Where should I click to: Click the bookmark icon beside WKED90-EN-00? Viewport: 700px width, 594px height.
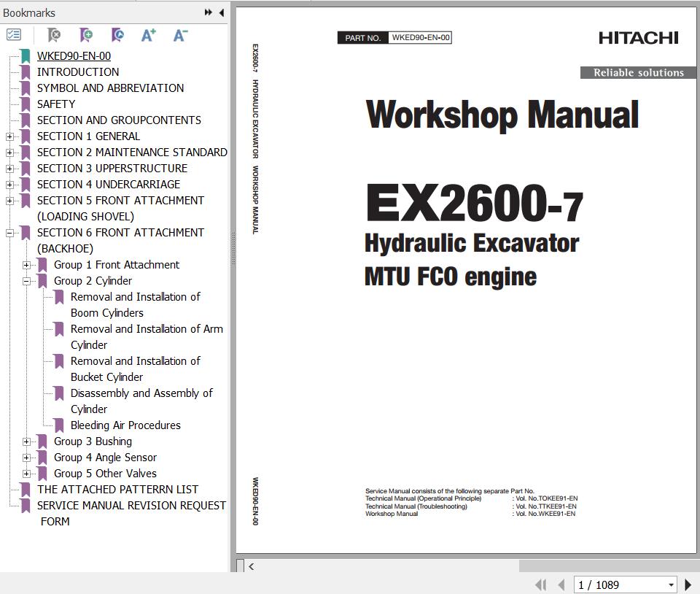[26, 56]
